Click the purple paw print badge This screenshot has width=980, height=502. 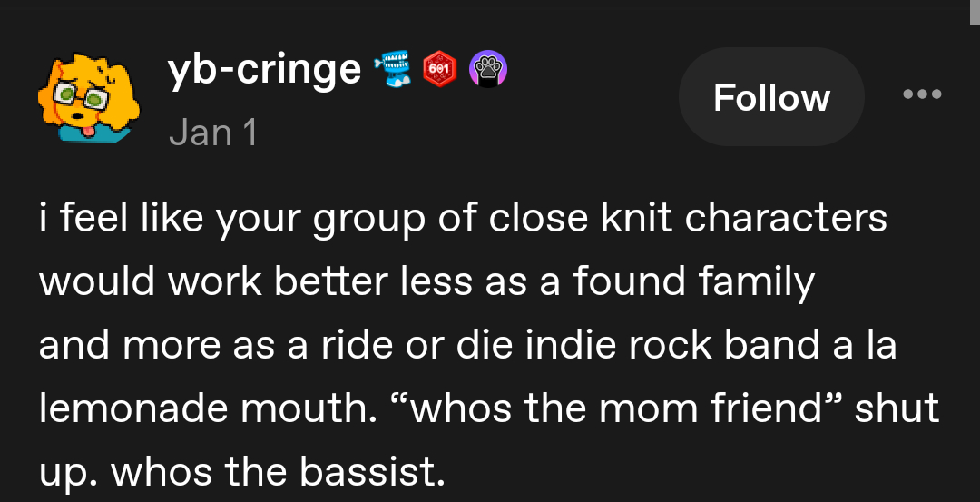click(x=487, y=71)
